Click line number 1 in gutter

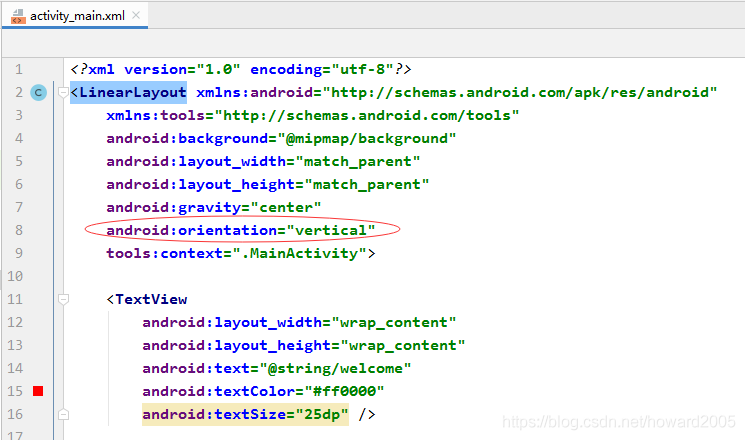pyautogui.click(x=19, y=69)
